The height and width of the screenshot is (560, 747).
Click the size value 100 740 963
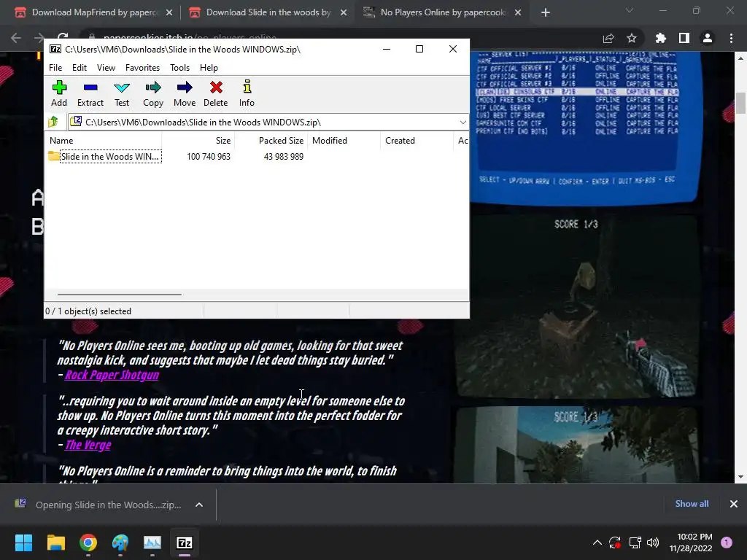pos(209,157)
